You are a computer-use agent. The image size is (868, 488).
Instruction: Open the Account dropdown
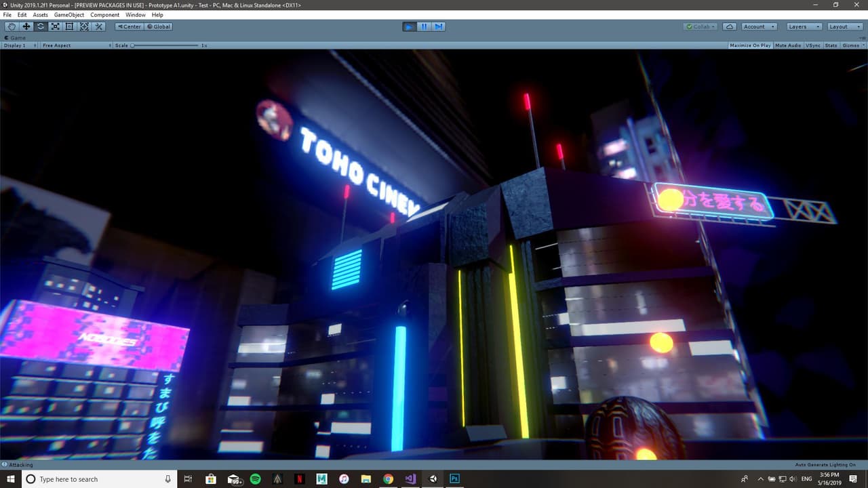click(759, 26)
